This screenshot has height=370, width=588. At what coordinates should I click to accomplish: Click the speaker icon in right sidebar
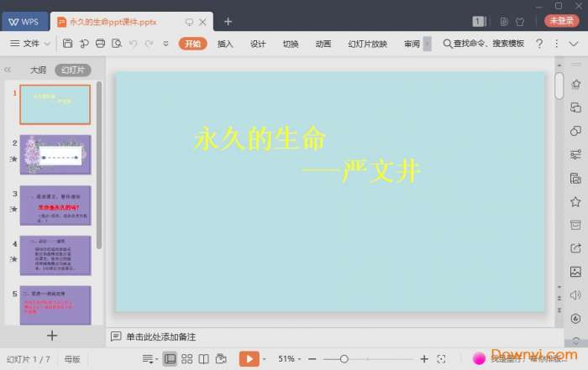tap(575, 295)
